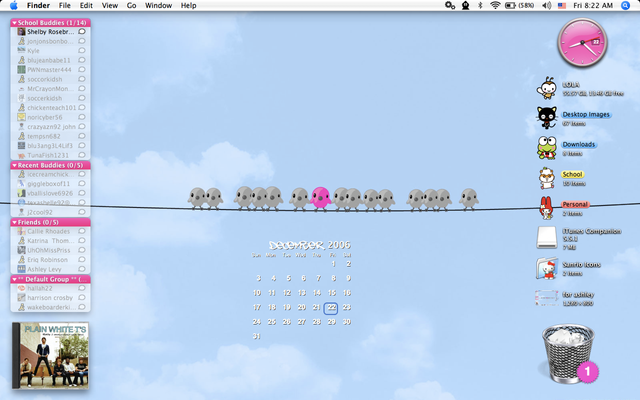Select buddy noricyber56
Image resolution: width=640 pixels, height=400 pixels.
51,117
